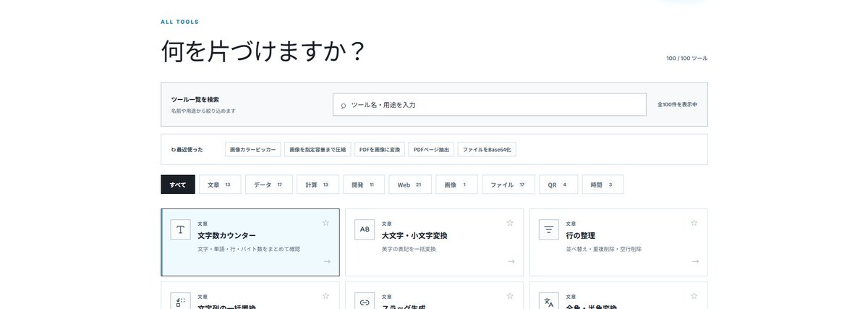Image resolution: width=868 pixels, height=309 pixels.
Task: Click description 英字の表記を一括変換
Action: click(409, 249)
